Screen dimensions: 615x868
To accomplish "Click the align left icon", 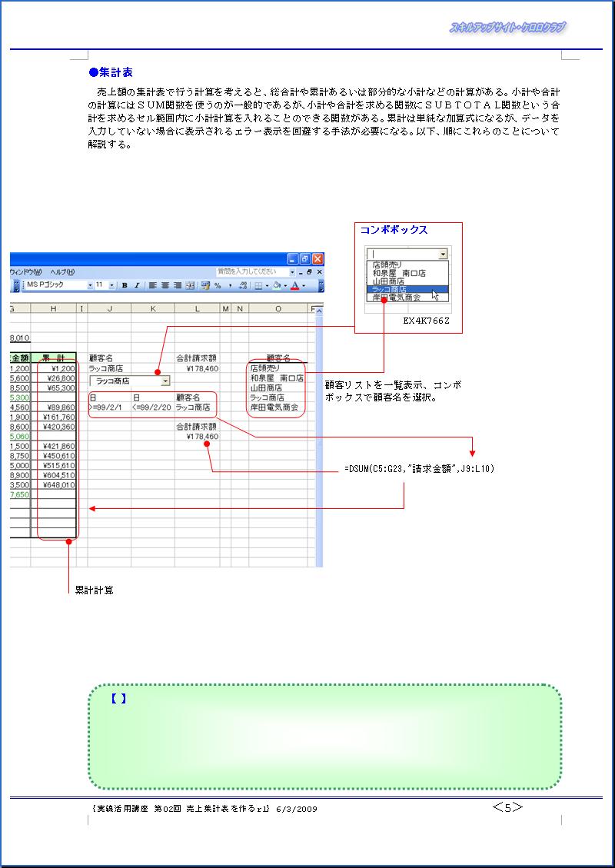I will pos(153,286).
